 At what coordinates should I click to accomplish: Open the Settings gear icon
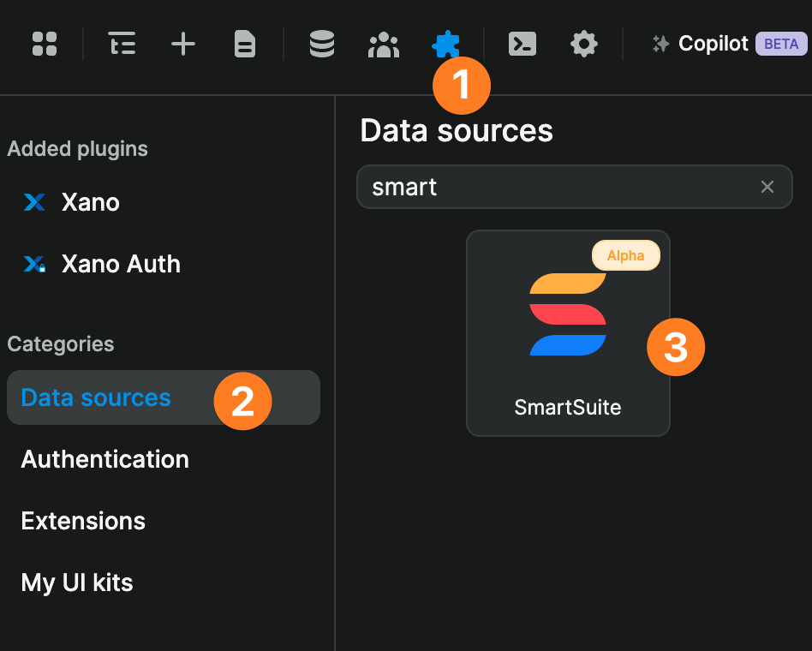583,44
